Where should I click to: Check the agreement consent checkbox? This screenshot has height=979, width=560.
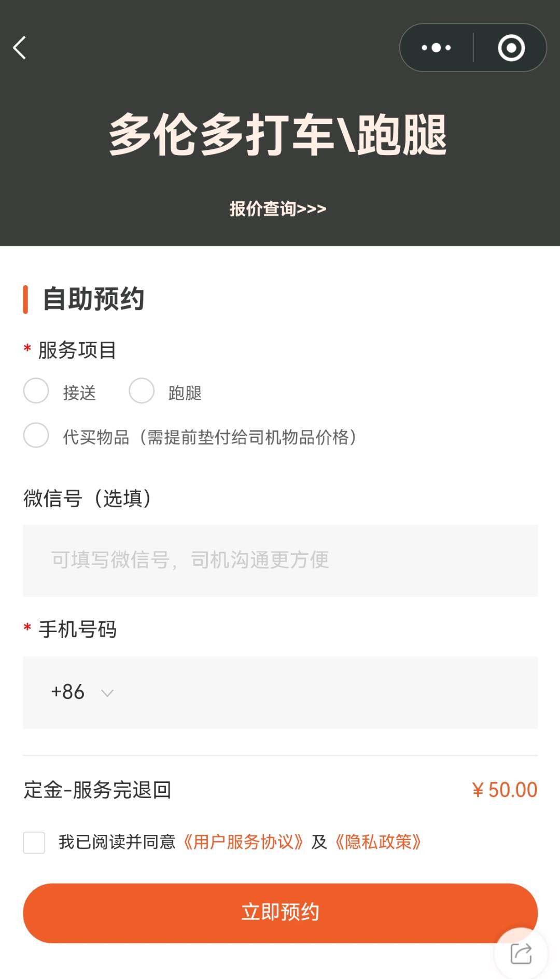34,842
